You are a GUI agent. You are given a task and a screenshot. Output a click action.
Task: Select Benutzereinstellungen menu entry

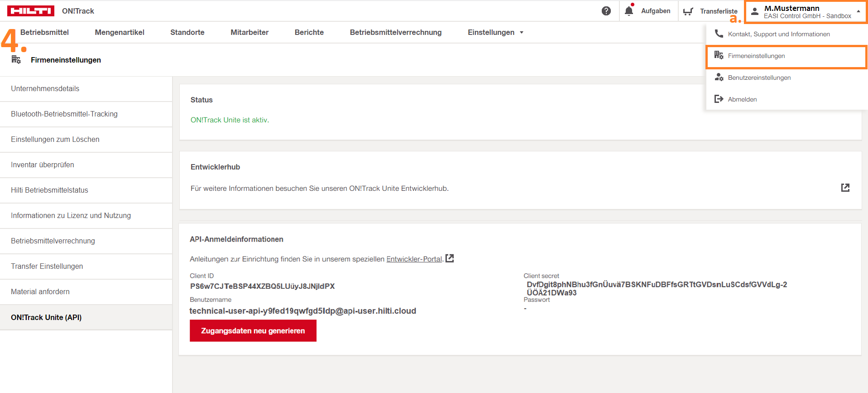click(759, 78)
